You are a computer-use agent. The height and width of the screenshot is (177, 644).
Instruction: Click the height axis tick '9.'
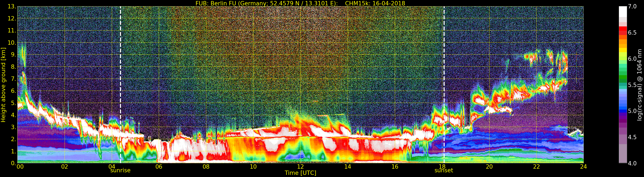tap(14, 55)
